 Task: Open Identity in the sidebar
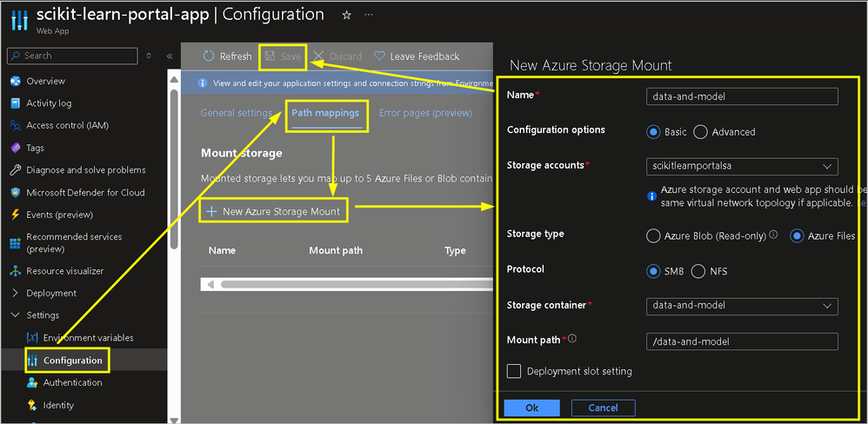coord(58,405)
